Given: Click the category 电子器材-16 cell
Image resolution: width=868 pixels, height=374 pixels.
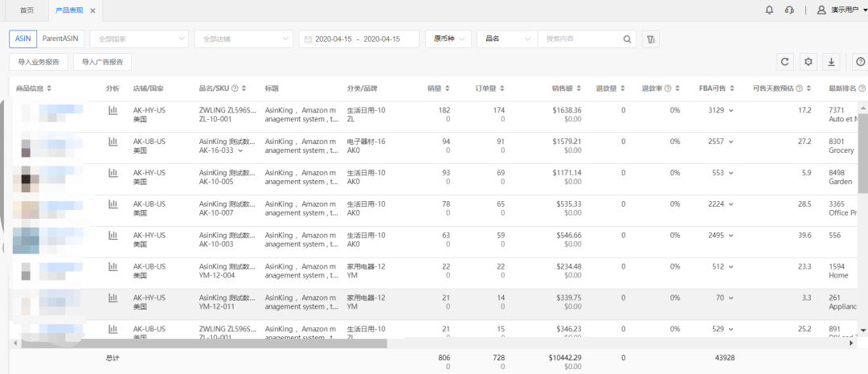Looking at the screenshot, I should tap(366, 142).
